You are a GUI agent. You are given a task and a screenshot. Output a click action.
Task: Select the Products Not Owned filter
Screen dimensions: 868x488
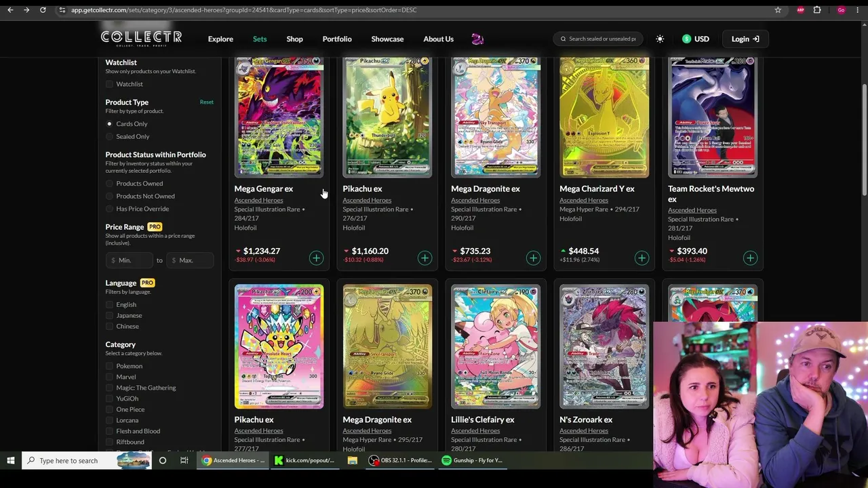(x=109, y=197)
